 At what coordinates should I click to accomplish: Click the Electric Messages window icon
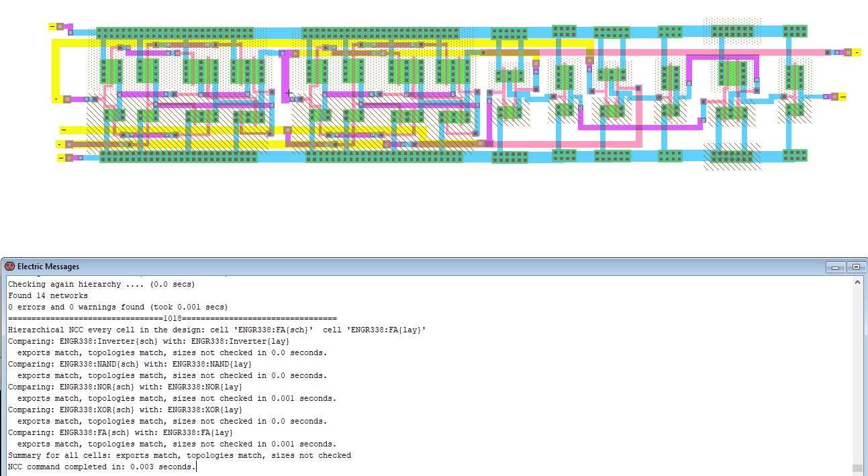coord(9,267)
